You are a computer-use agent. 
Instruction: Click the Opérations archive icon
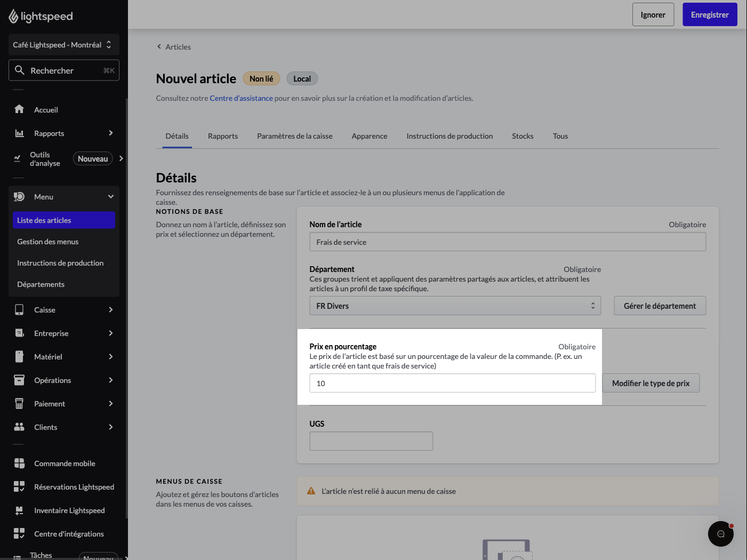point(19,380)
